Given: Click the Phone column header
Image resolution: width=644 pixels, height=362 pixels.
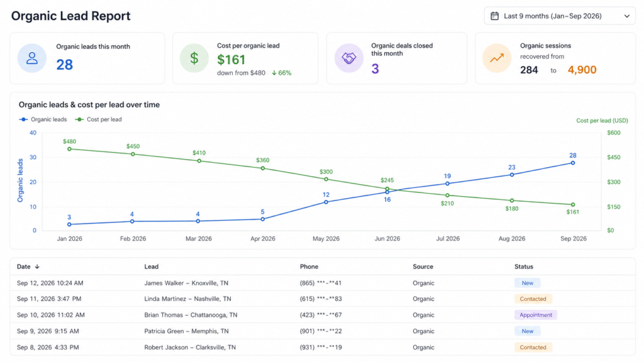Looking at the screenshot, I should tap(309, 266).
